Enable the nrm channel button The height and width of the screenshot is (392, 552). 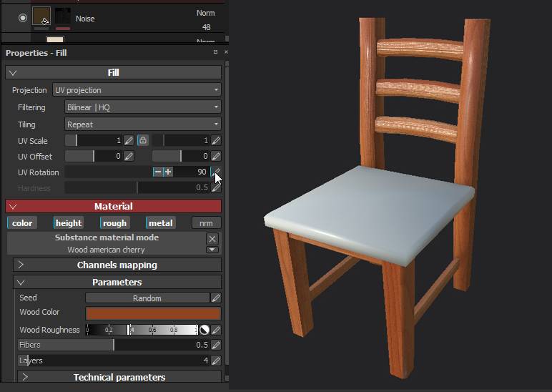pos(206,223)
